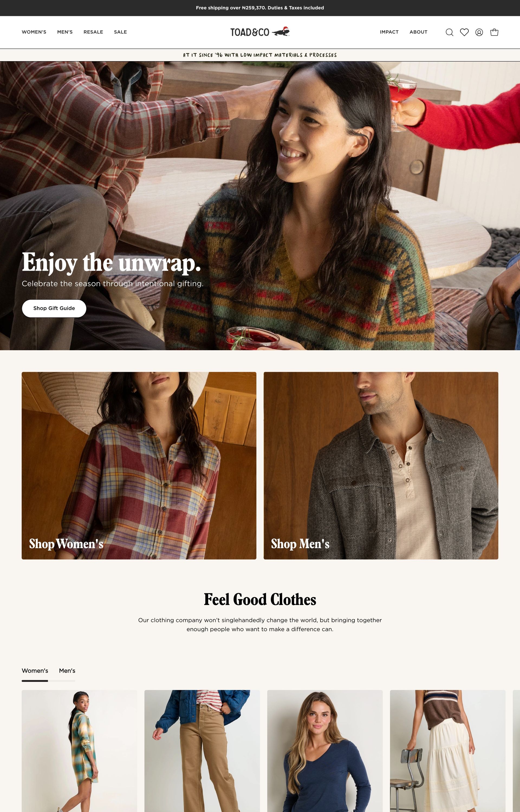The width and height of the screenshot is (520, 812).
Task: View the plaid shirt dress product
Action: pyautogui.click(x=79, y=751)
